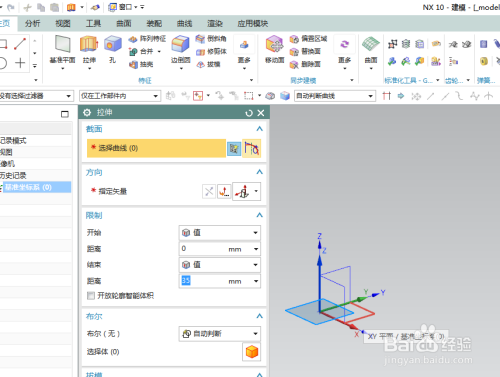
Task: Switch to the 渲染 tab
Action: [x=215, y=23]
